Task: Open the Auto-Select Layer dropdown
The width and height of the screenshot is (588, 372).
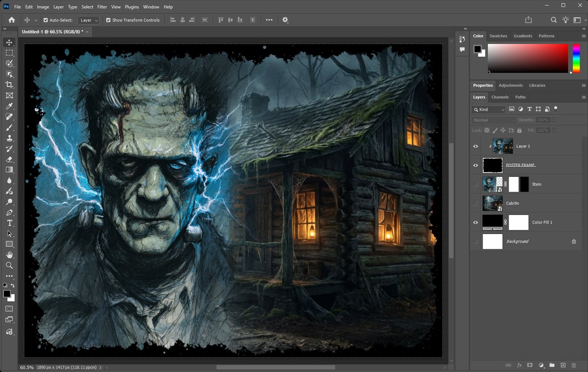Action: click(89, 20)
